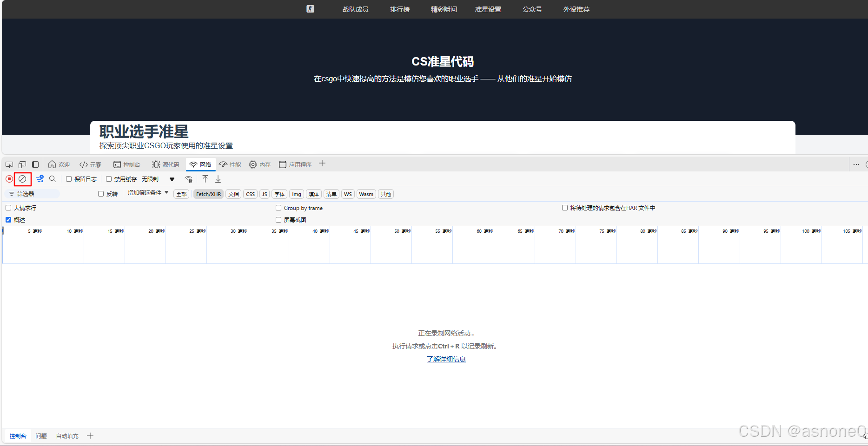Open 公众号 in the site navbar
The image size is (868, 446).
tap(532, 9)
